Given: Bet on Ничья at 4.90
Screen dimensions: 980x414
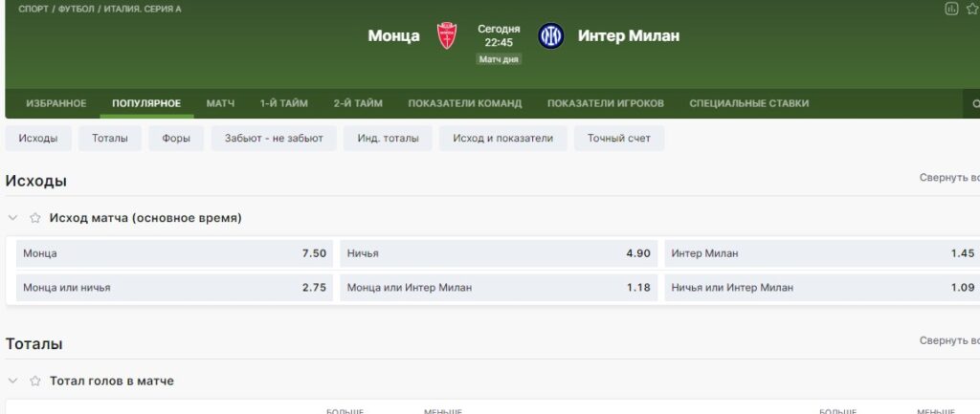Looking at the screenshot, I should [499, 253].
